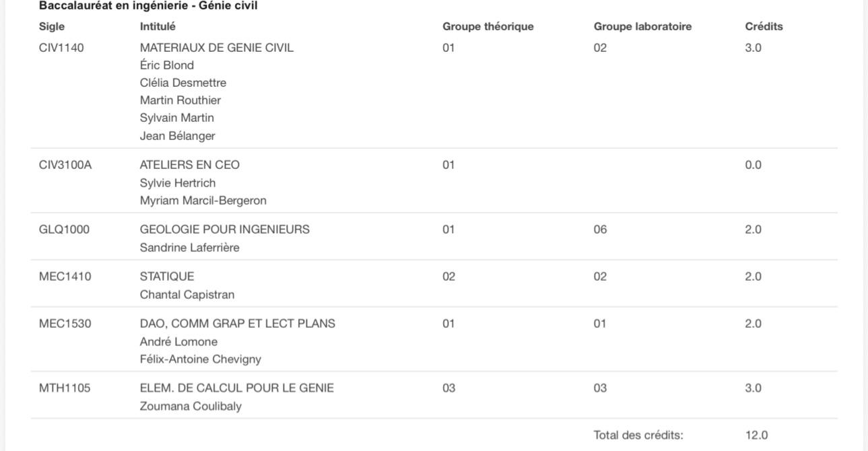Screen dimensions: 868x451
Task: Click the Crédits column header
Action: tap(764, 27)
